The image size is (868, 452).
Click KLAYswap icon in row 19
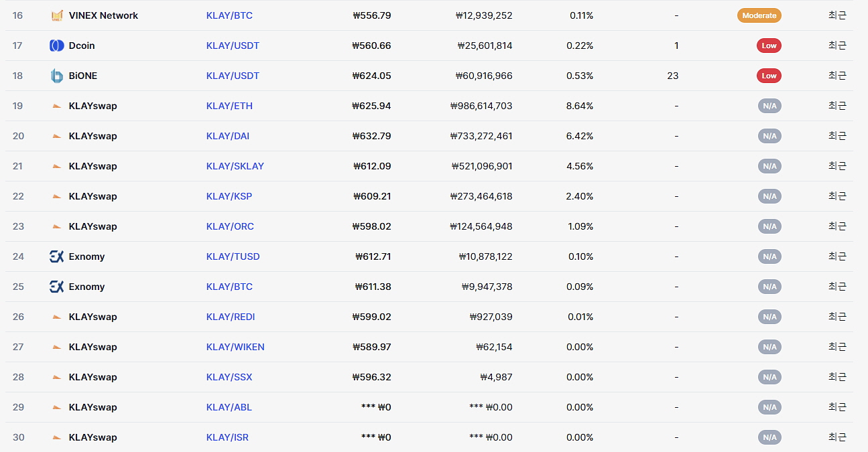57,106
